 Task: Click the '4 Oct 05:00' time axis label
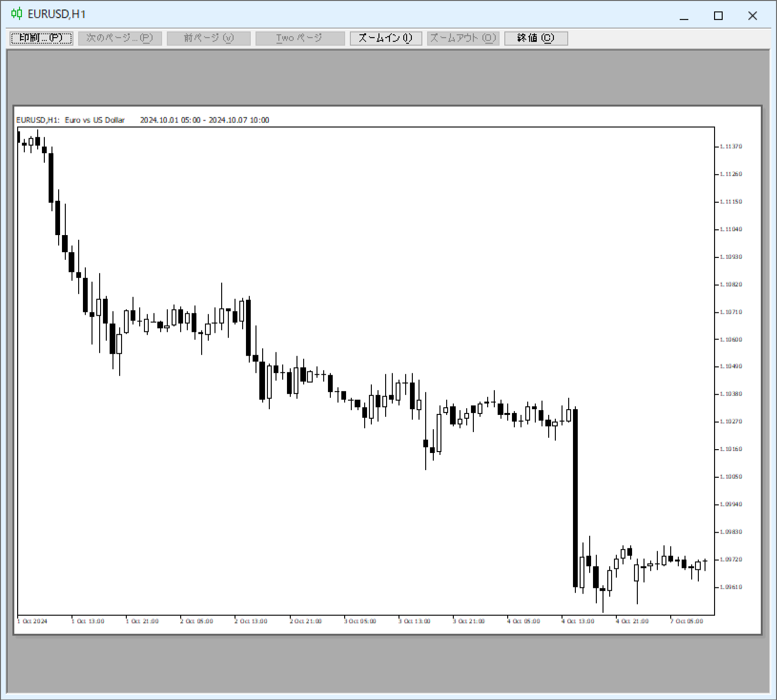523,621
